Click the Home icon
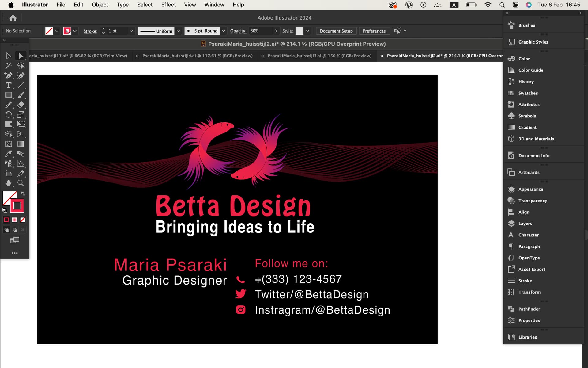 point(13,18)
